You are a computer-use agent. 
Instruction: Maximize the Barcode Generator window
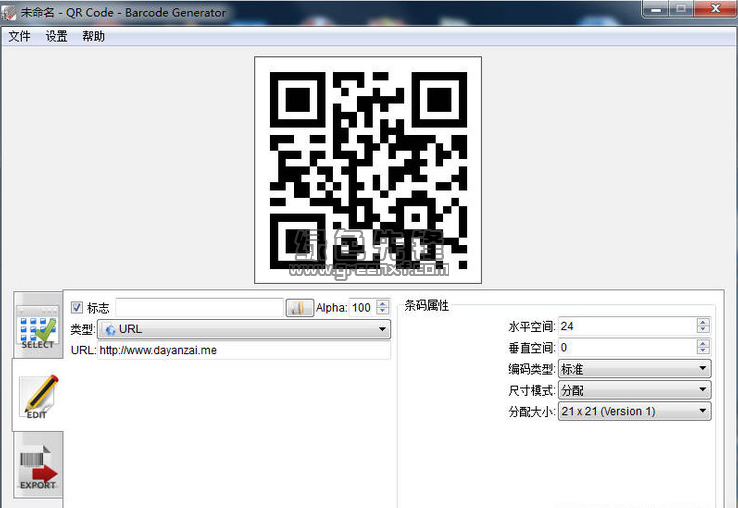[x=681, y=8]
